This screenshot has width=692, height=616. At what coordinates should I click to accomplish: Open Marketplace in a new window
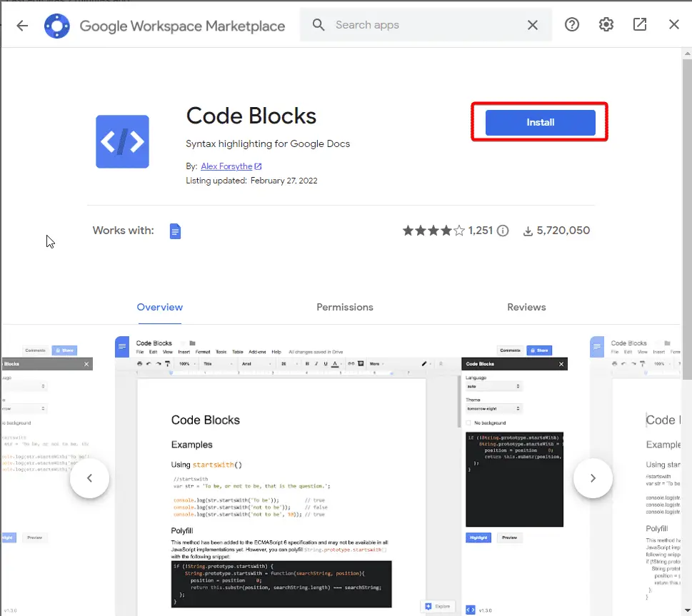[640, 24]
